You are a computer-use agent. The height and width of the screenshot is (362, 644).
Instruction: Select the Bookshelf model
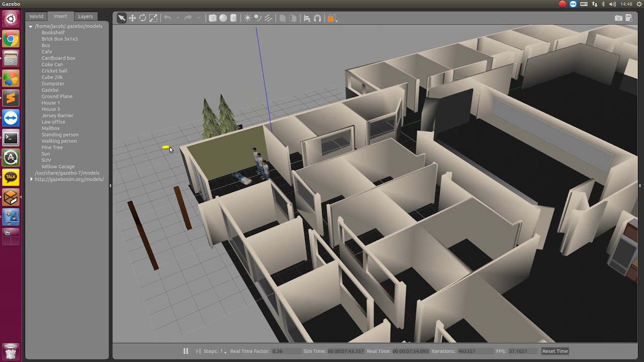(x=53, y=33)
